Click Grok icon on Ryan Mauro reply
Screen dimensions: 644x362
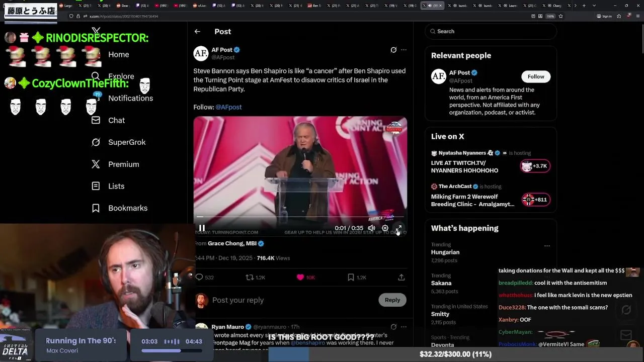393,327
